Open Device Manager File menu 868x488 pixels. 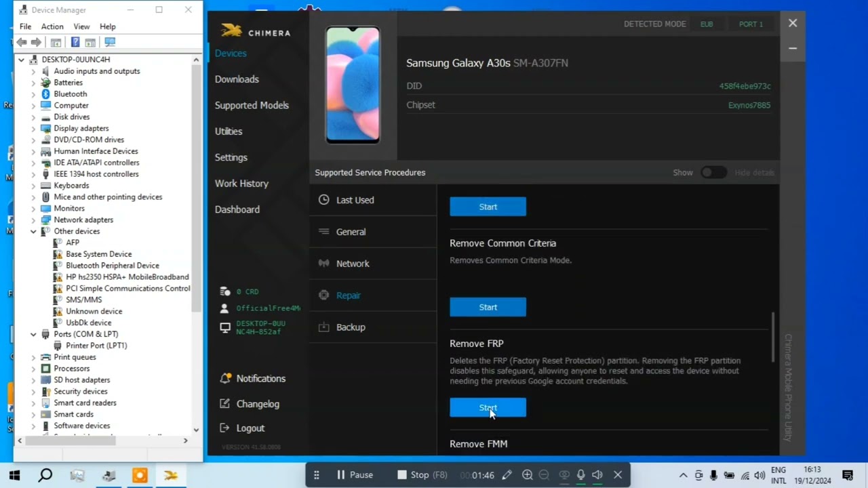coord(25,26)
